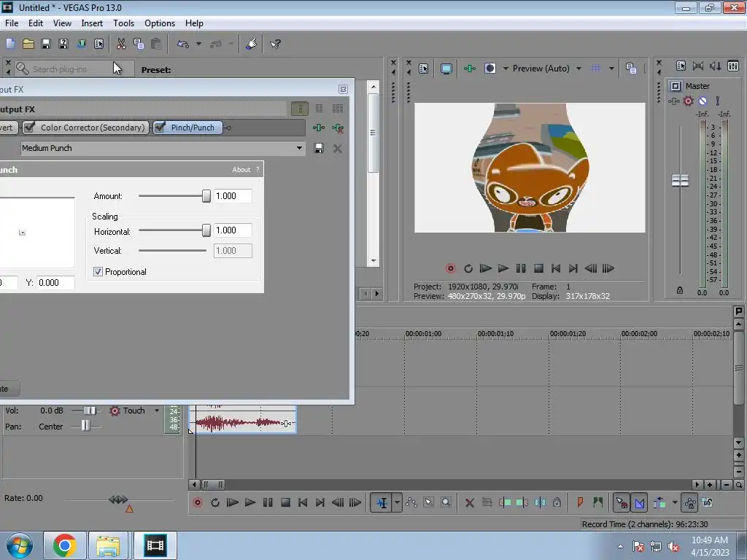Viewport: 747px width, 560px height.
Task: Click the Open folder icon in toolbar
Action: click(28, 44)
